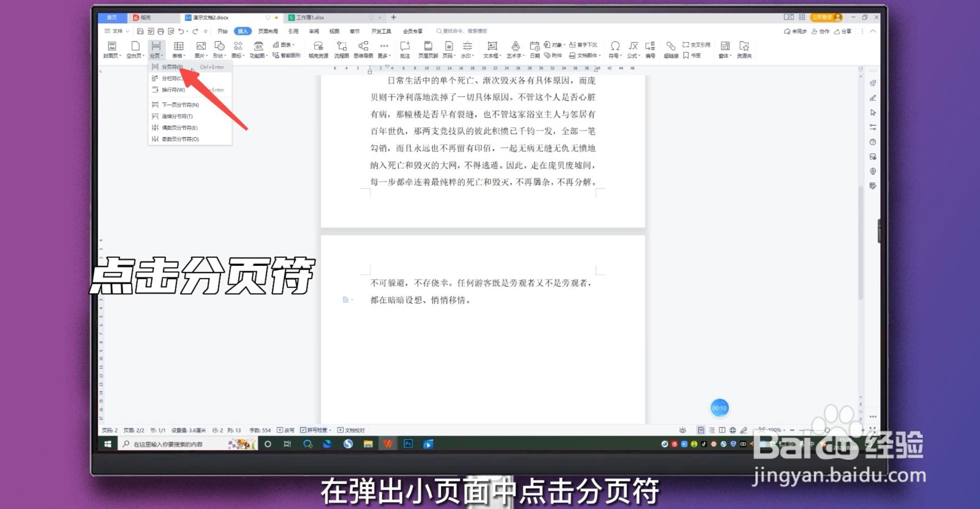Switch to the 页面布局 page layout tab
This screenshot has height=509, width=980.
point(268,31)
